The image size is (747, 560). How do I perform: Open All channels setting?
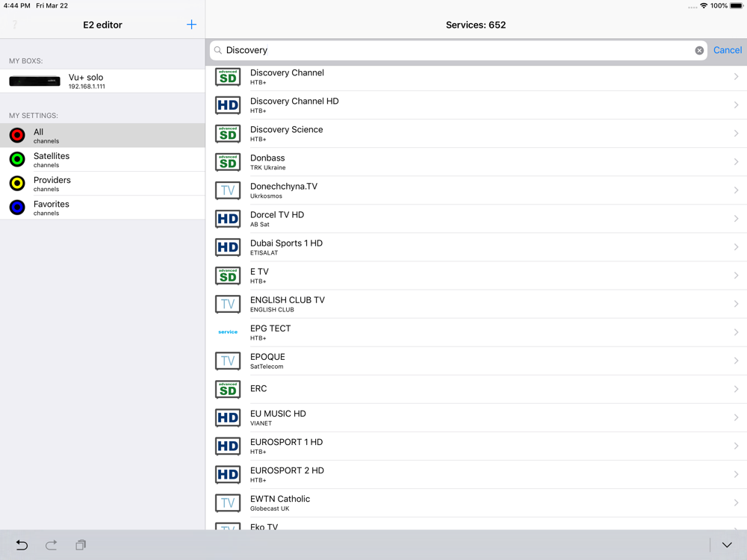point(102,136)
